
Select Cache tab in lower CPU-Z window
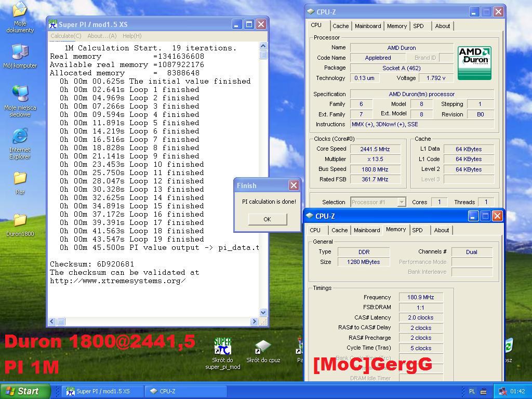click(339, 230)
